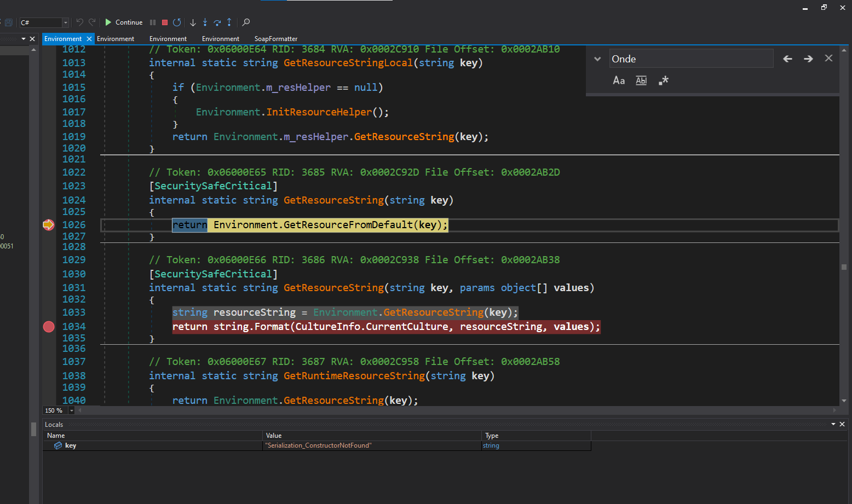Toggle Match Case search option
The width and height of the screenshot is (852, 504).
[x=619, y=80]
